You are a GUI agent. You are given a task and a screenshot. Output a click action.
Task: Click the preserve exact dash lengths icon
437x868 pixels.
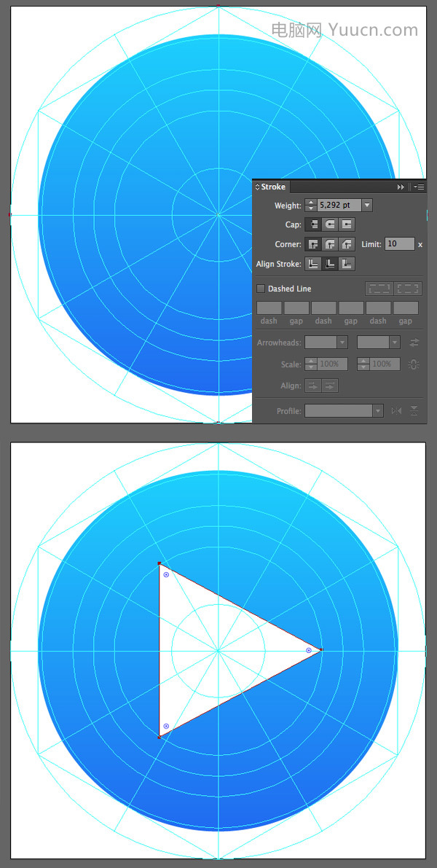(x=379, y=289)
